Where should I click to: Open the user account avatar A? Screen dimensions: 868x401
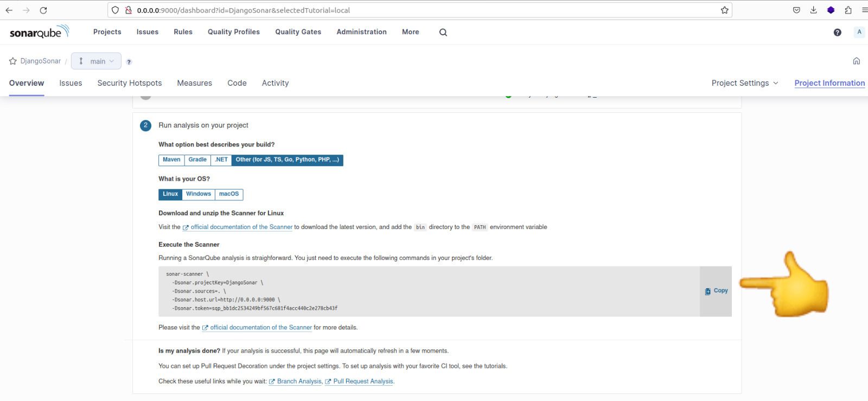pos(859,32)
